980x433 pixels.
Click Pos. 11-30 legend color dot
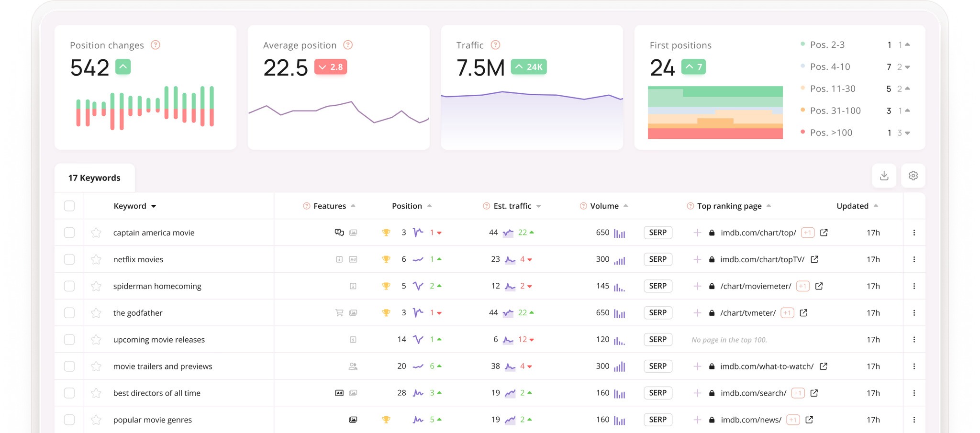coord(802,88)
